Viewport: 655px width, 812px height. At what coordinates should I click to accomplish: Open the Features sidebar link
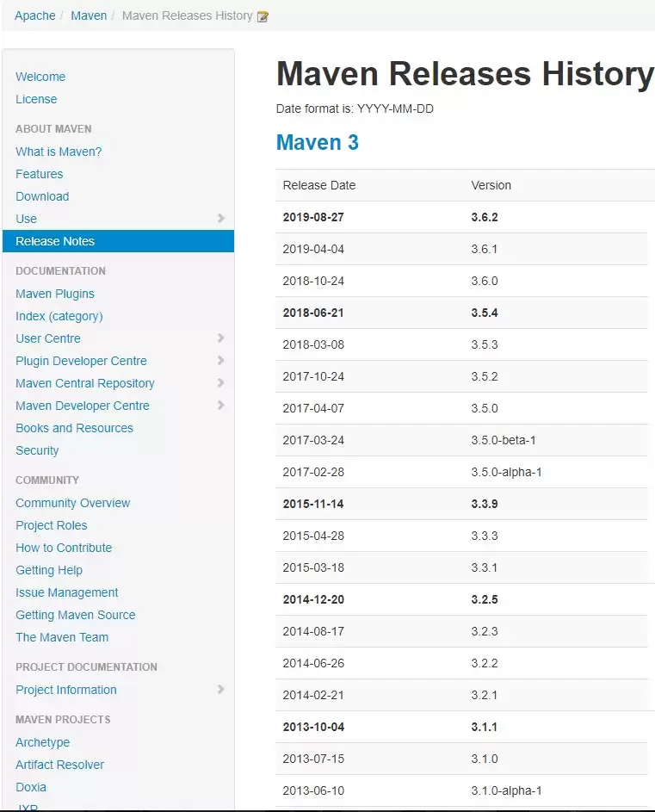[40, 174]
